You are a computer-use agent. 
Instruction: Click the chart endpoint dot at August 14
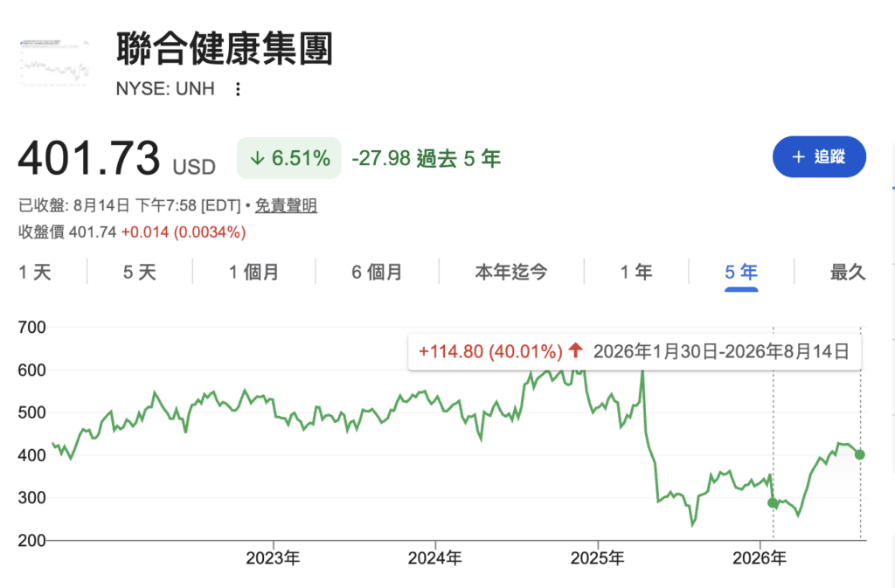tap(860, 454)
